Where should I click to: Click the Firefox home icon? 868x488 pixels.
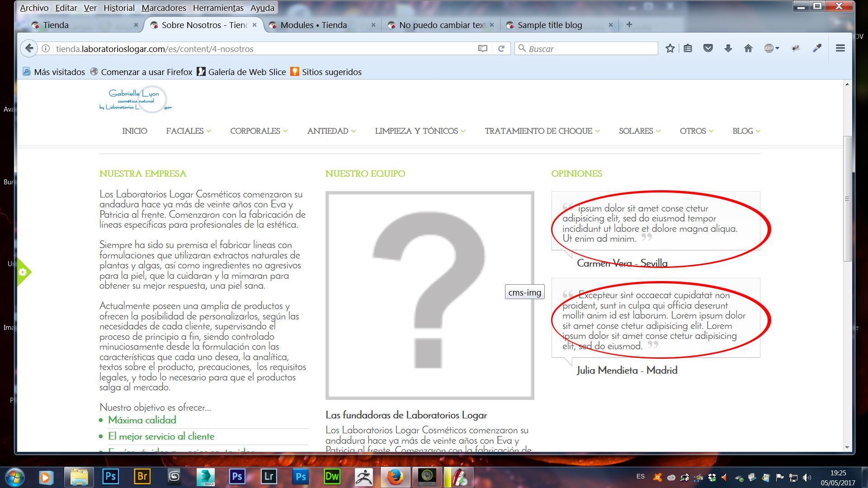(x=748, y=48)
